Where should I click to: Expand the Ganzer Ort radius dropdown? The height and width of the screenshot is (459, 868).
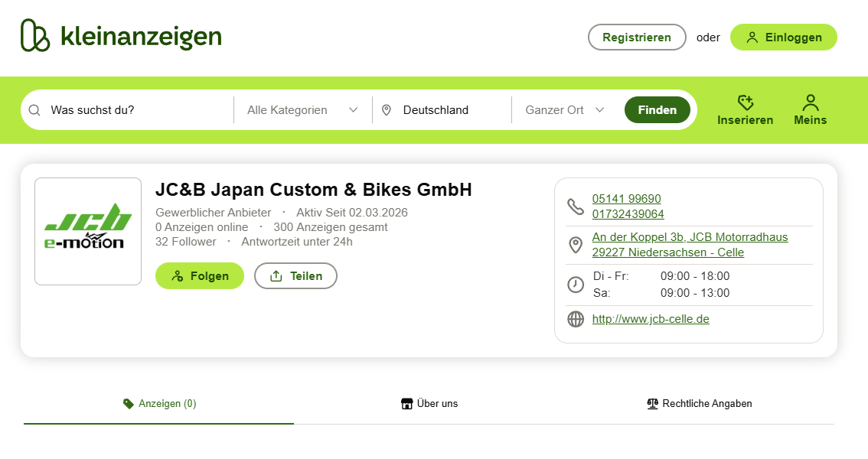[565, 110]
